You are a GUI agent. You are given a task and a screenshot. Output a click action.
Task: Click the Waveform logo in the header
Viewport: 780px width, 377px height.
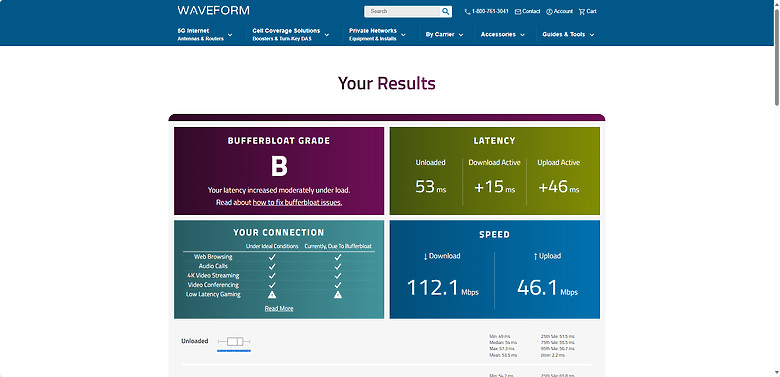point(213,10)
